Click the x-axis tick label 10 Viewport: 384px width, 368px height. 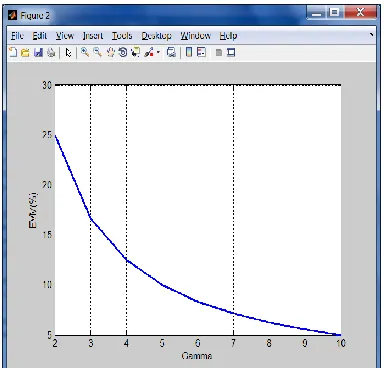click(x=341, y=343)
